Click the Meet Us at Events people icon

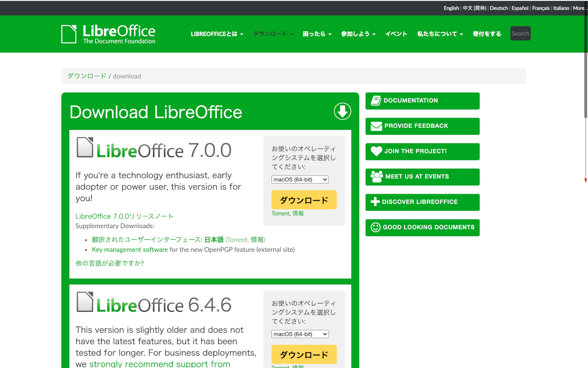tap(377, 177)
